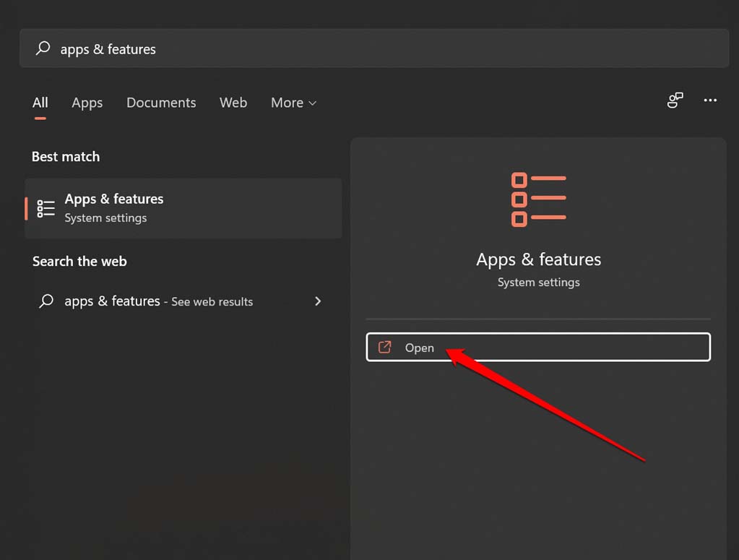
Task: Switch to the Apps tab
Action: [87, 103]
